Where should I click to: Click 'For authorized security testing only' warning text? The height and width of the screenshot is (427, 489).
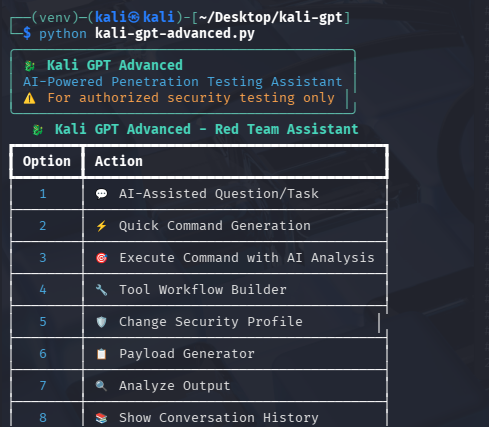click(x=191, y=98)
